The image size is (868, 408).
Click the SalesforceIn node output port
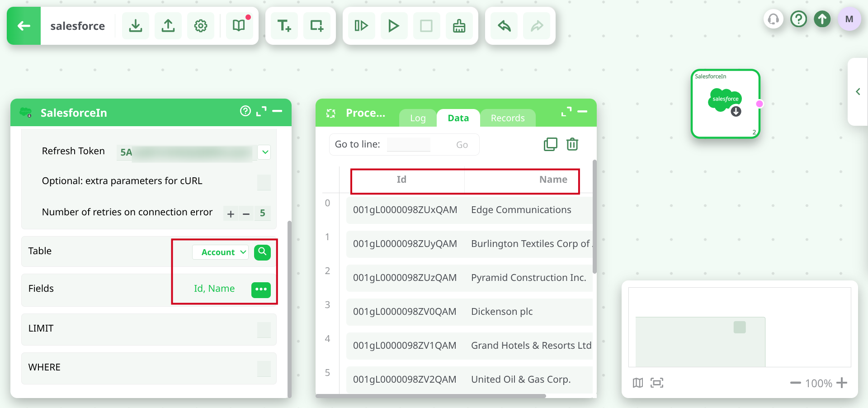[x=759, y=104]
